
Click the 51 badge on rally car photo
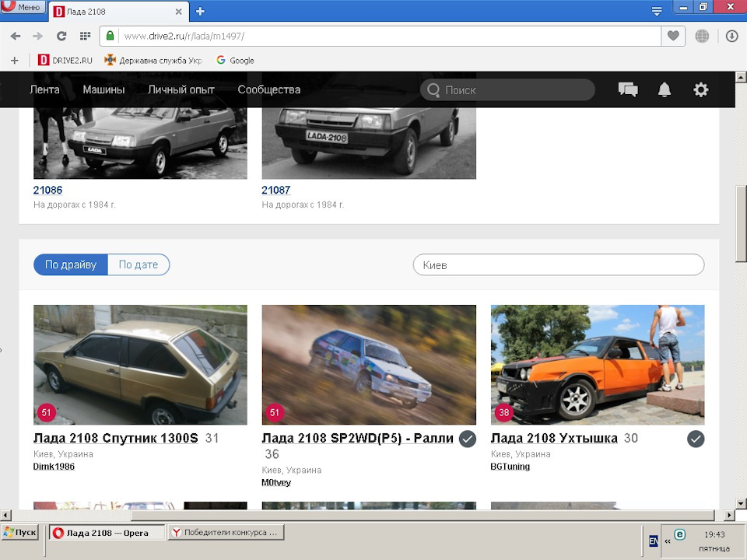[x=275, y=412]
